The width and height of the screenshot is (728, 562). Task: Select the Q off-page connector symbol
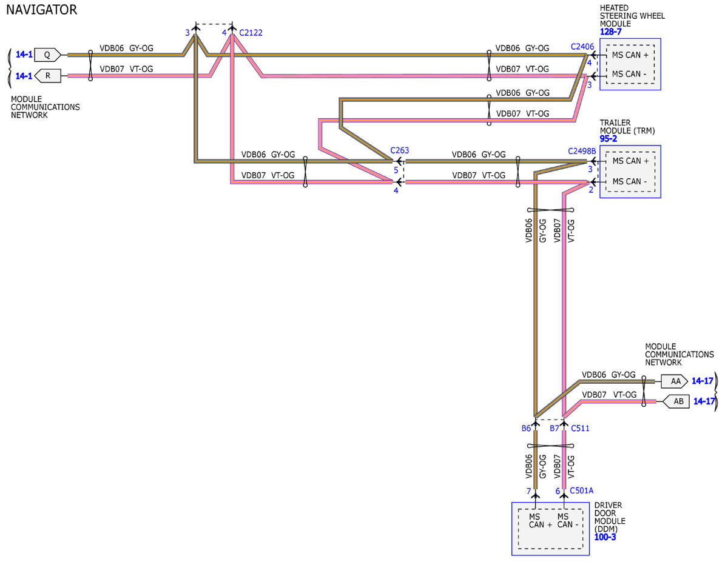pos(48,55)
